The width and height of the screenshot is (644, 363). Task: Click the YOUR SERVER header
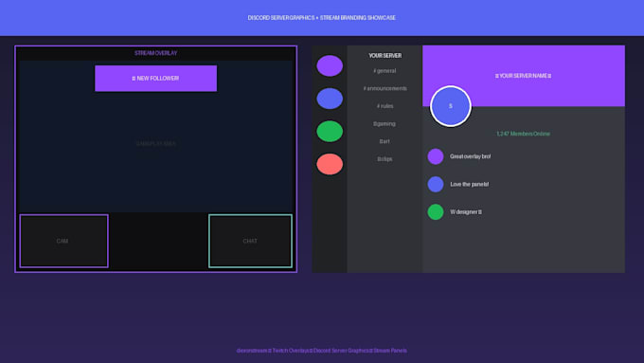[x=385, y=56]
